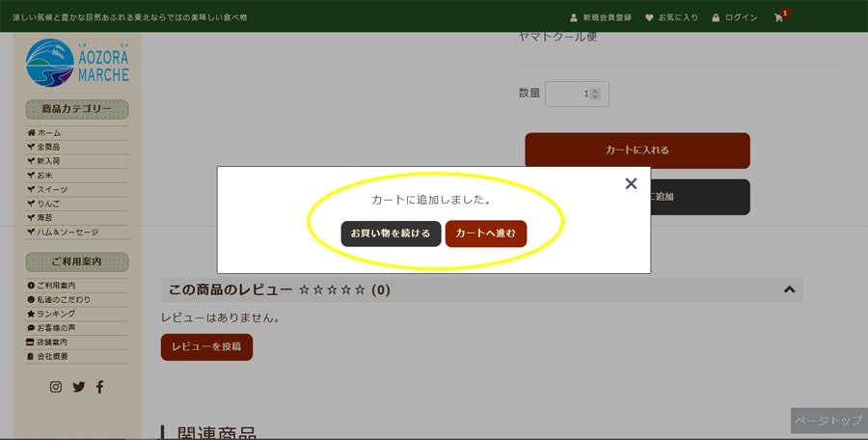Collapse the この商品のレビュー section chevron
Screen dimensions: 868x440
pos(789,289)
